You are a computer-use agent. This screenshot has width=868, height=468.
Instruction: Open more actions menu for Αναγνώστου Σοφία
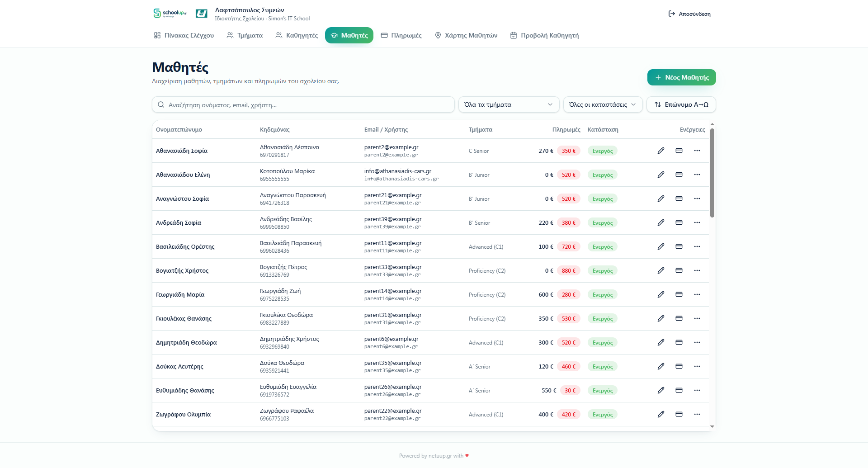697,199
